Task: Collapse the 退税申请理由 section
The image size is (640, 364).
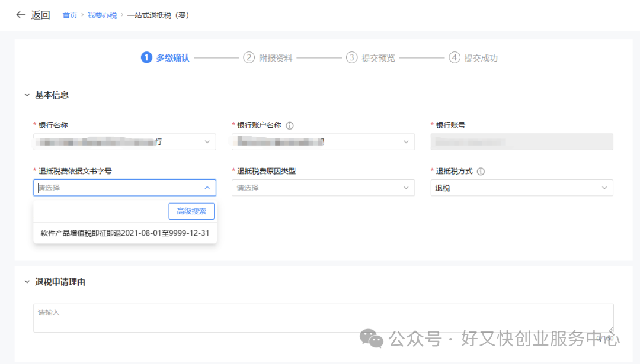Action: coord(27,282)
